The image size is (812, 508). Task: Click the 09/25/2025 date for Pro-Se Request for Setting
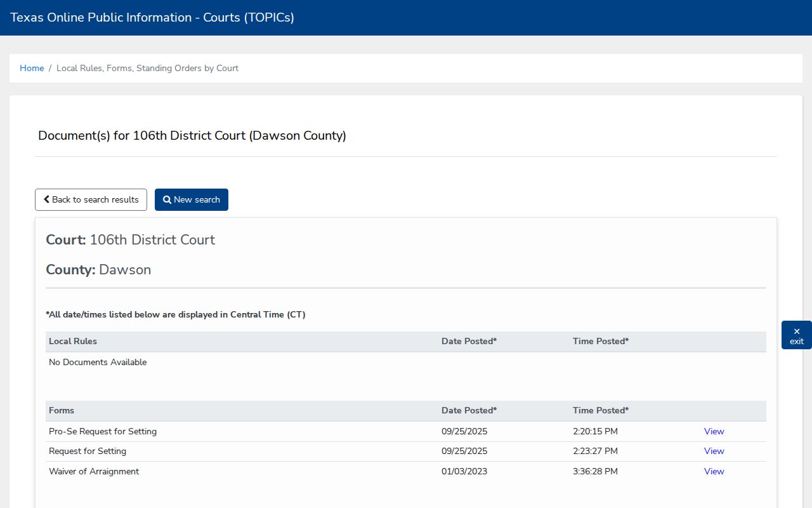[x=464, y=431]
